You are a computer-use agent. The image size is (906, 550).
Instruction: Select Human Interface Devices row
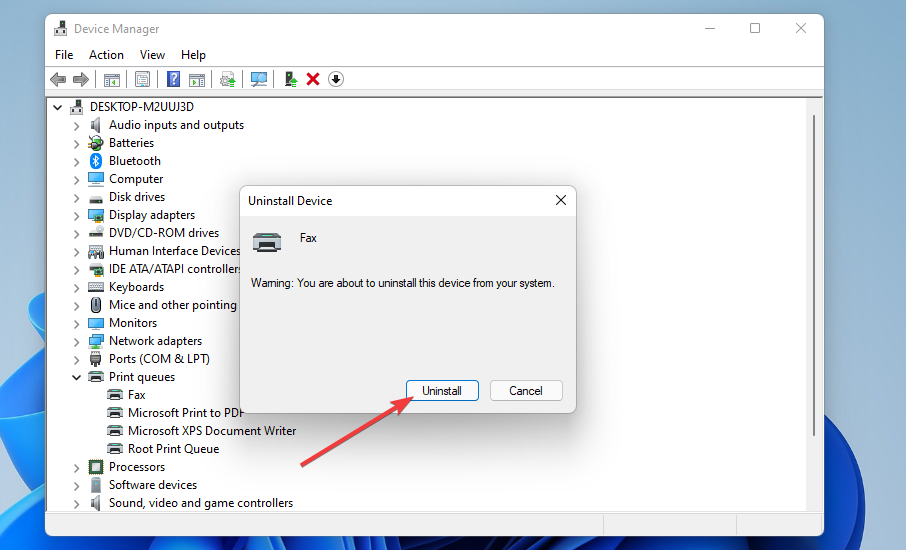click(x=174, y=251)
